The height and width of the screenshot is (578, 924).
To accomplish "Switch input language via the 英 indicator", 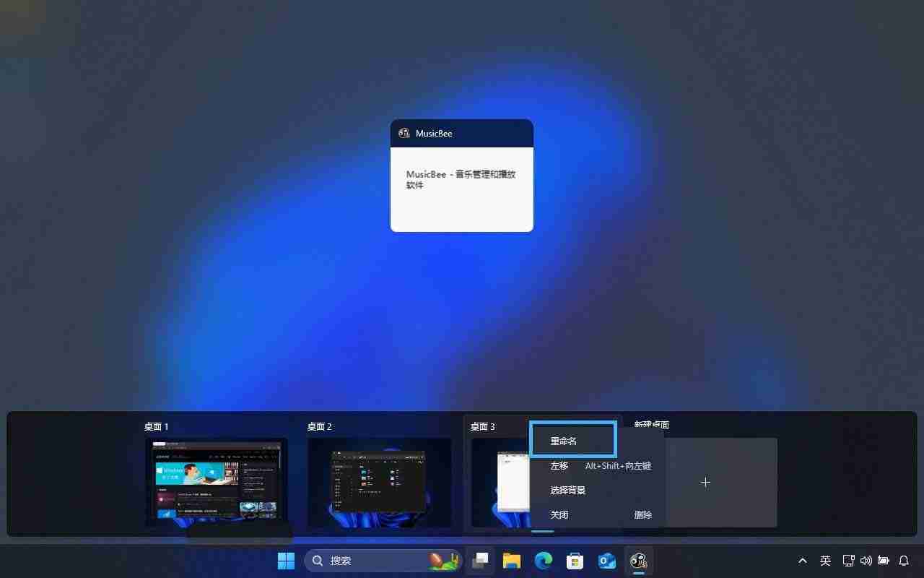I will (825, 560).
